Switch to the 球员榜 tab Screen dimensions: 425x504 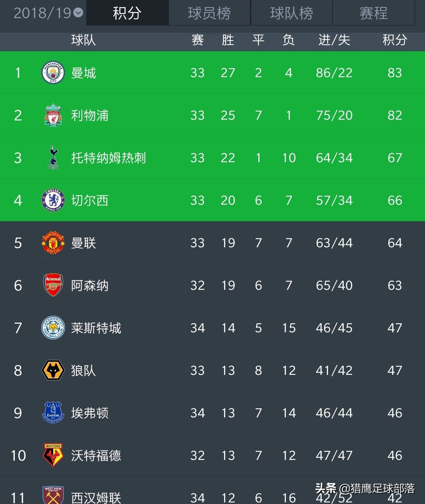click(209, 13)
